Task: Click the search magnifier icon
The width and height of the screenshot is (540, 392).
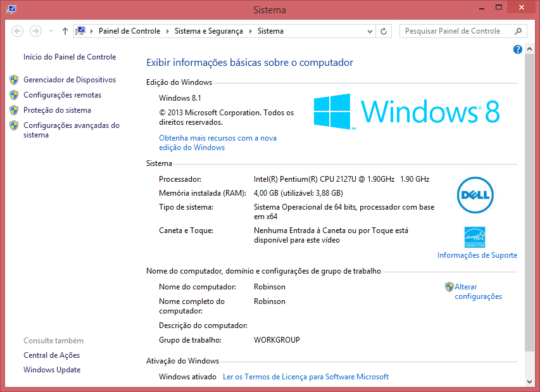Action: [x=518, y=31]
